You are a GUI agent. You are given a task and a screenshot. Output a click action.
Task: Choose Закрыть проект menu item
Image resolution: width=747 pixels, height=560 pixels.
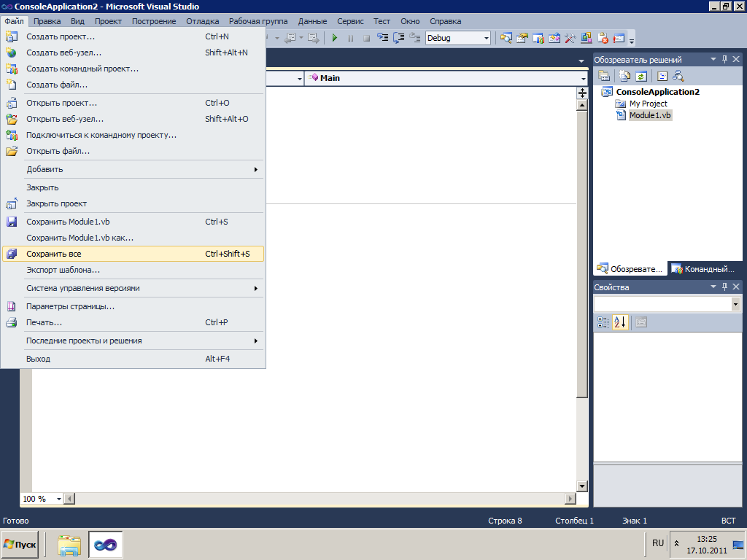tap(133, 204)
